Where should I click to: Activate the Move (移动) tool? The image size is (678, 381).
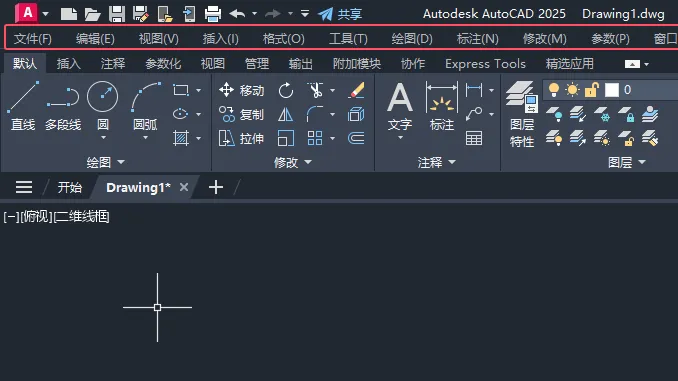coord(241,90)
